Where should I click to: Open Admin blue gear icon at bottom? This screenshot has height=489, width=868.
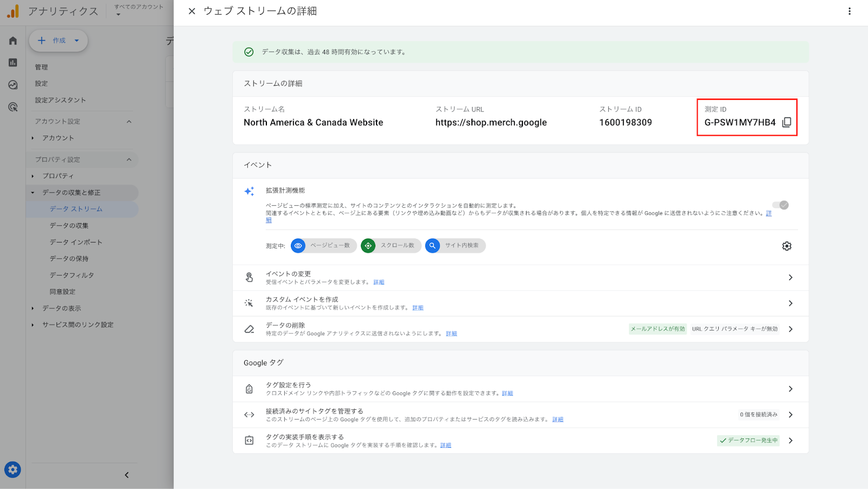[x=13, y=469]
